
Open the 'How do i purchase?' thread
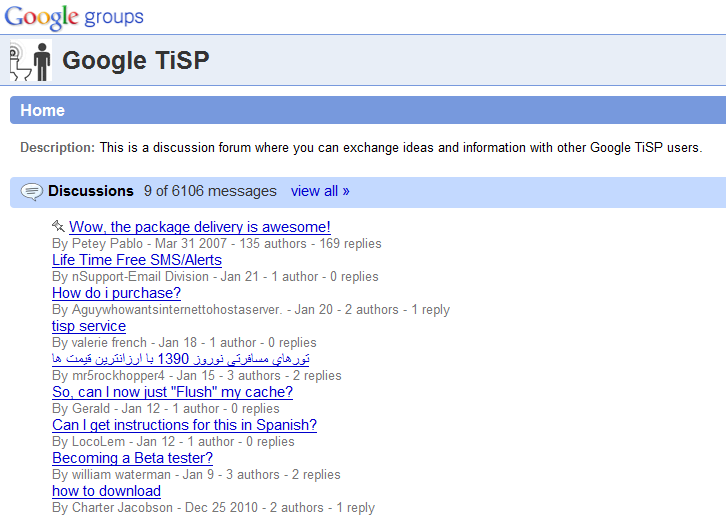[116, 293]
